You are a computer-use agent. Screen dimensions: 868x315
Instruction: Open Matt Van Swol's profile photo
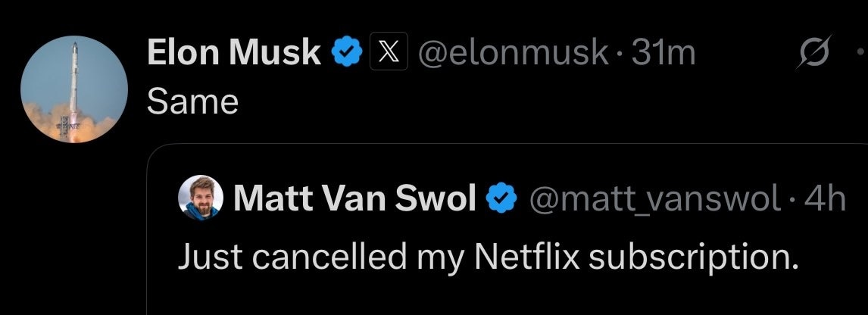point(200,198)
